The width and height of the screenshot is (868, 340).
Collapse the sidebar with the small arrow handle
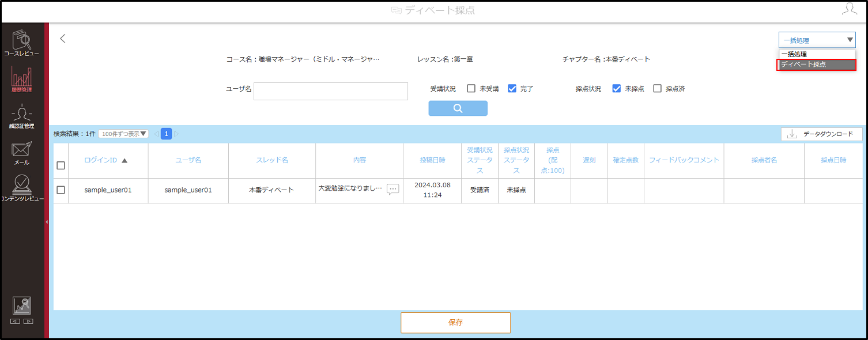(x=47, y=221)
